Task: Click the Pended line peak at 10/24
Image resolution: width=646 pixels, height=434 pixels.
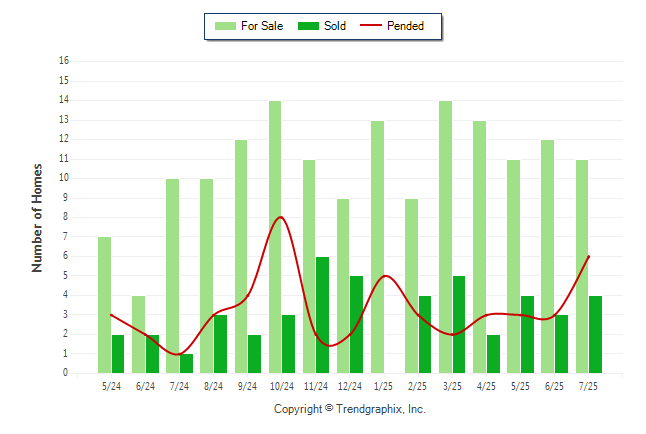Action: click(281, 217)
